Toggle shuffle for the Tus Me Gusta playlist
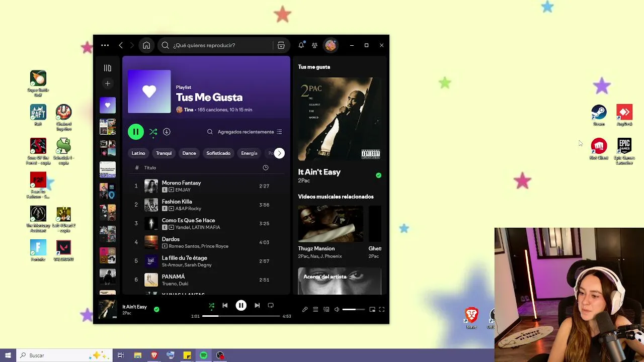644x362 pixels. pos(153,132)
